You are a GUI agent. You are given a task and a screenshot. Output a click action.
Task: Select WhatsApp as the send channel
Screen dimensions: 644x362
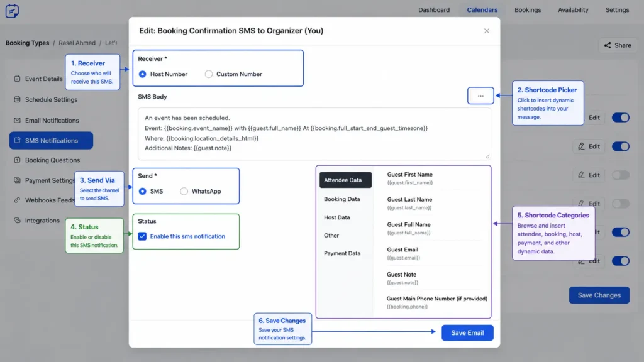[x=201, y=191]
